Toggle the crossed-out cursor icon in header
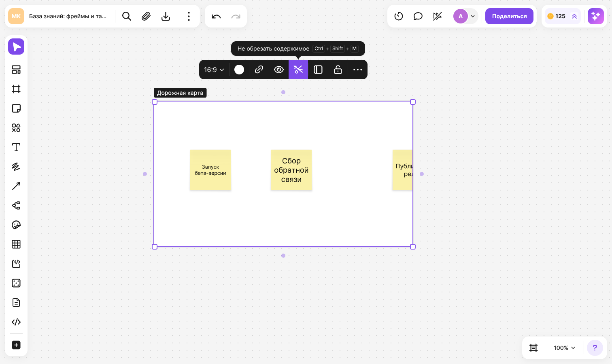 [x=438, y=16]
